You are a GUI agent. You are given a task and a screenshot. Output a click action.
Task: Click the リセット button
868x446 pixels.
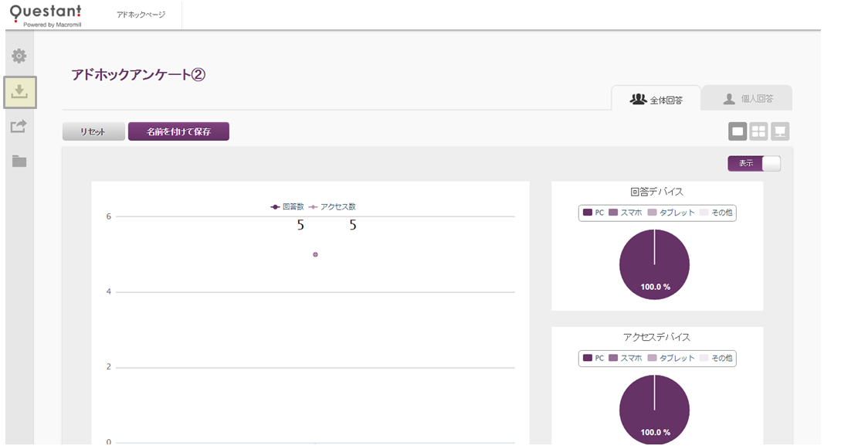(93, 131)
